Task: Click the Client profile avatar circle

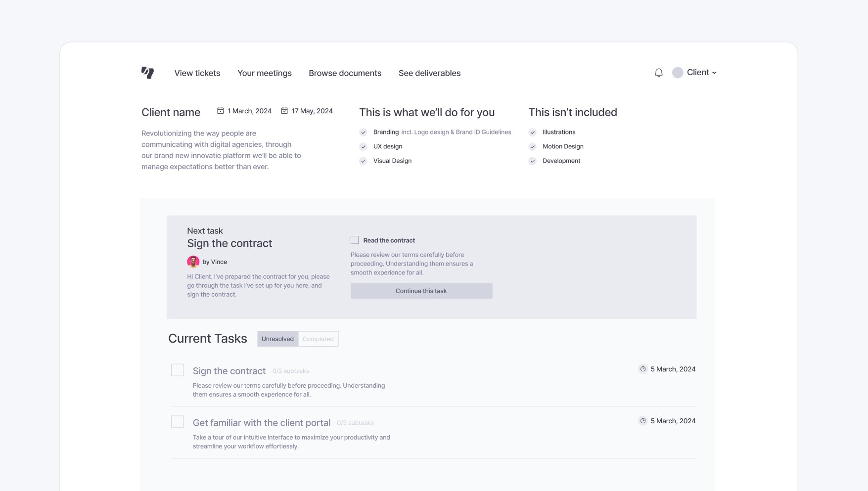Action: 678,73
